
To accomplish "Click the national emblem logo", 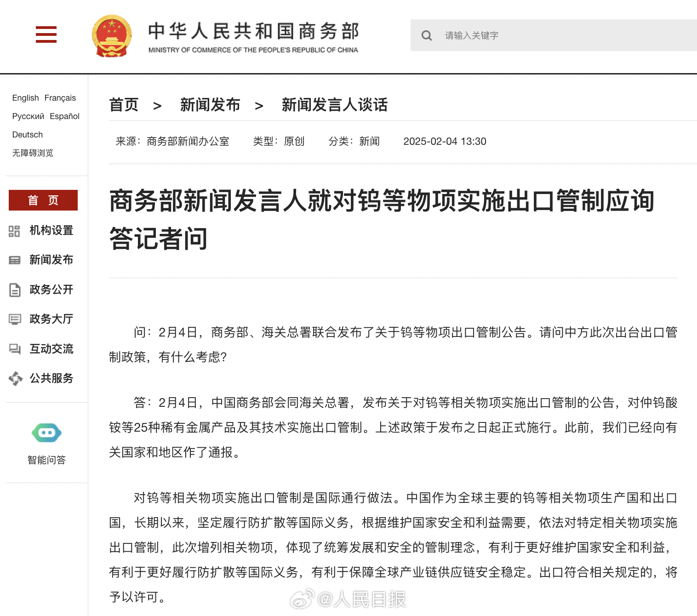I will 112,36.
